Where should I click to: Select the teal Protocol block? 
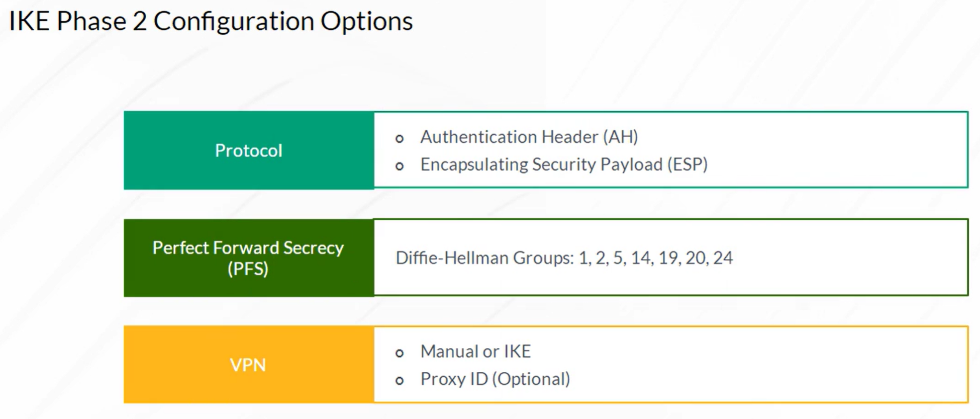coord(249,150)
